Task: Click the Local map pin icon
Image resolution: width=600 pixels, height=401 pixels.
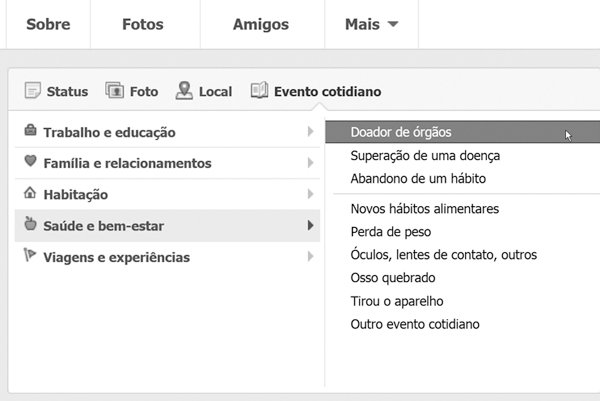Action: (184, 90)
